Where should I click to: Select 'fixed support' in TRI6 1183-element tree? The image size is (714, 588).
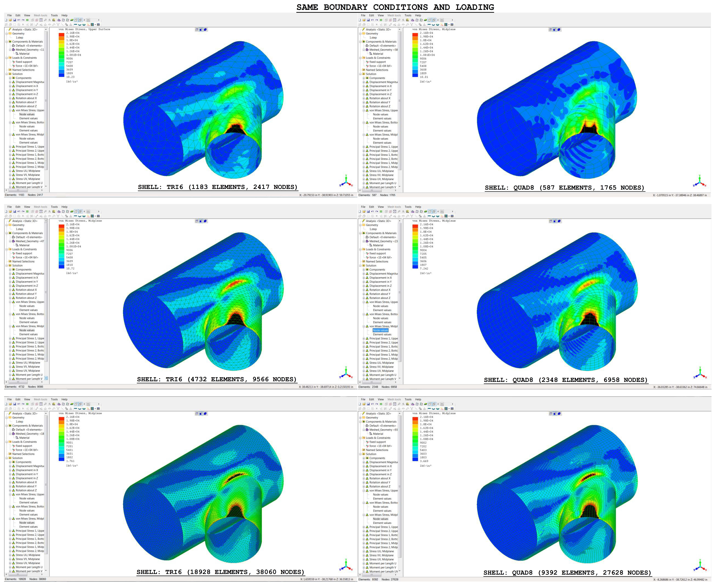tap(24, 62)
